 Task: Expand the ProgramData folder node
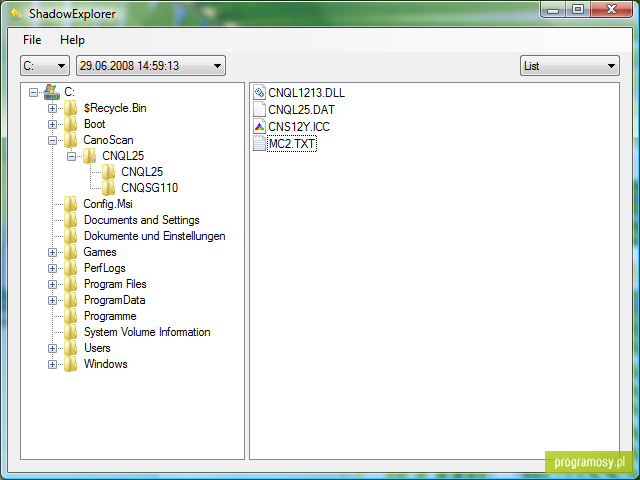[52, 300]
